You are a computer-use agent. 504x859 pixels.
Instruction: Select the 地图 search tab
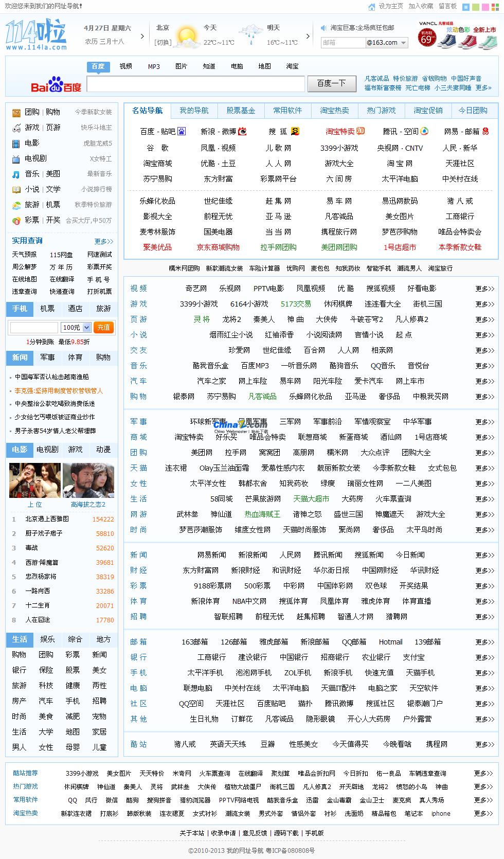pos(264,66)
